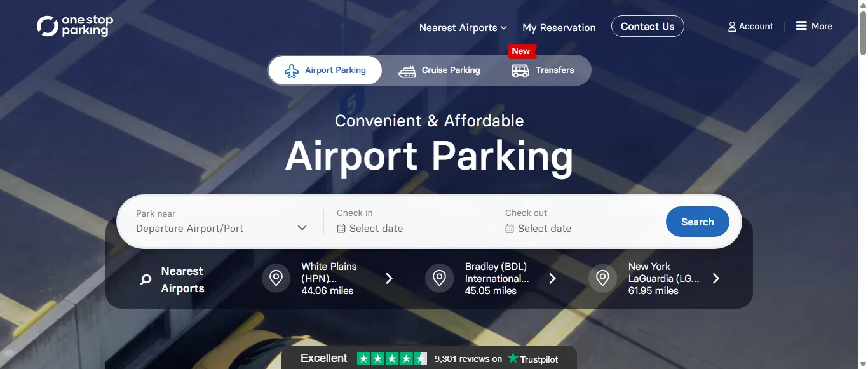Click the Check out Select date field
Viewport: 868px width, 369px height.
[x=544, y=228]
